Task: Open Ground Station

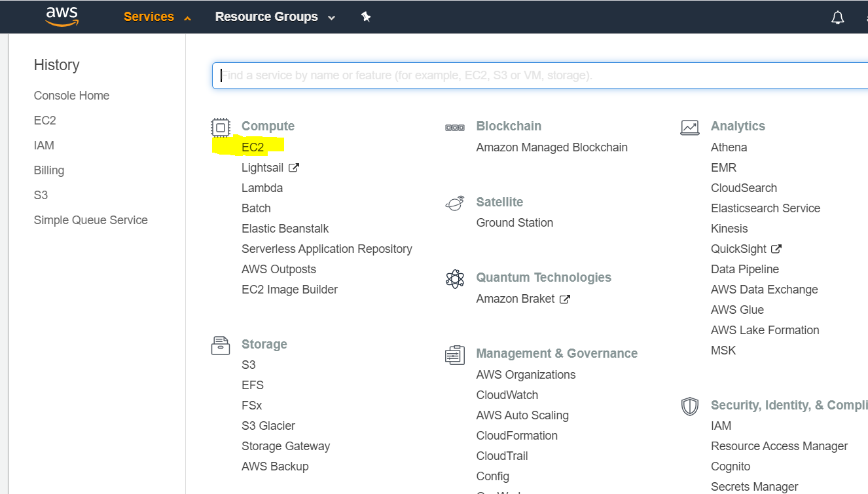Action: [515, 223]
